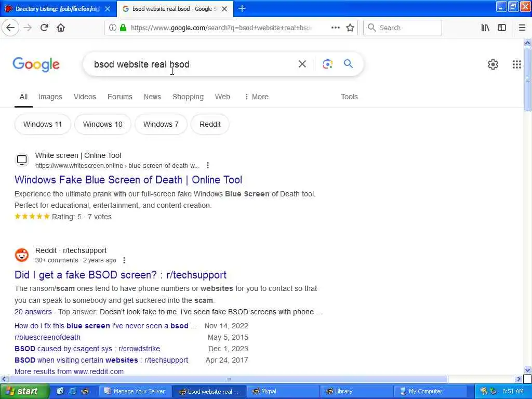The image size is (532, 399).
Task: Open the Tools search options
Action: (349, 97)
